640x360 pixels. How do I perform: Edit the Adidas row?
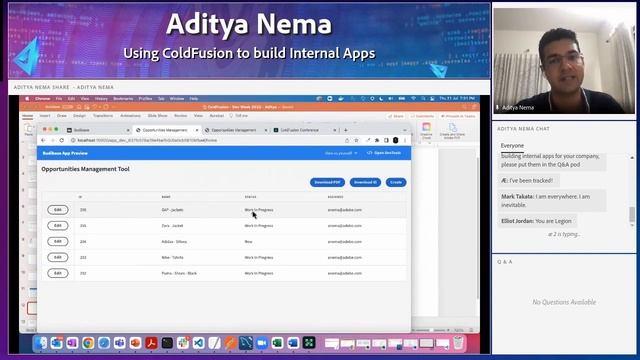tap(58, 242)
